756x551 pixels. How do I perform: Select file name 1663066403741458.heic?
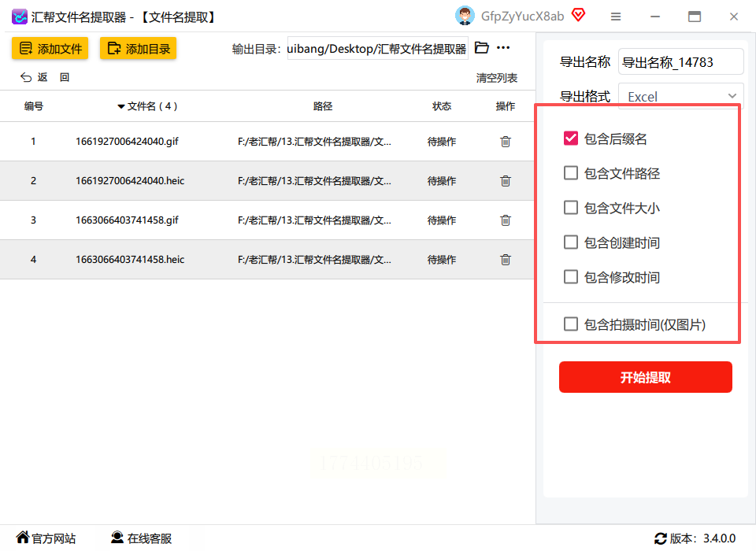[130, 260]
